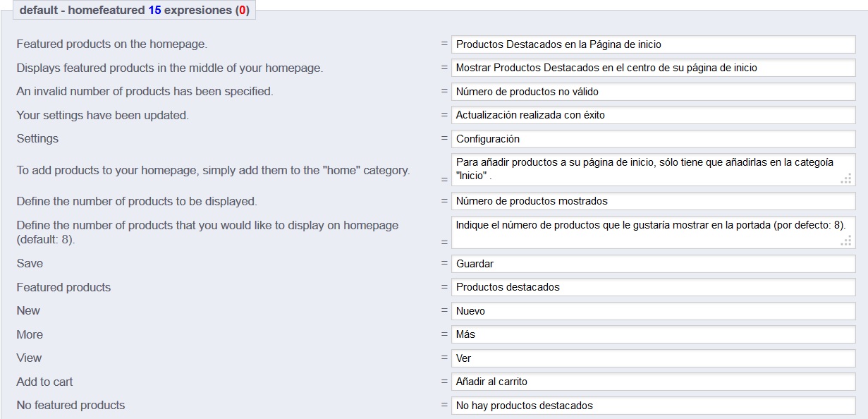
Task: Focus the 'Añadir al carrito' field
Action: tap(653, 382)
